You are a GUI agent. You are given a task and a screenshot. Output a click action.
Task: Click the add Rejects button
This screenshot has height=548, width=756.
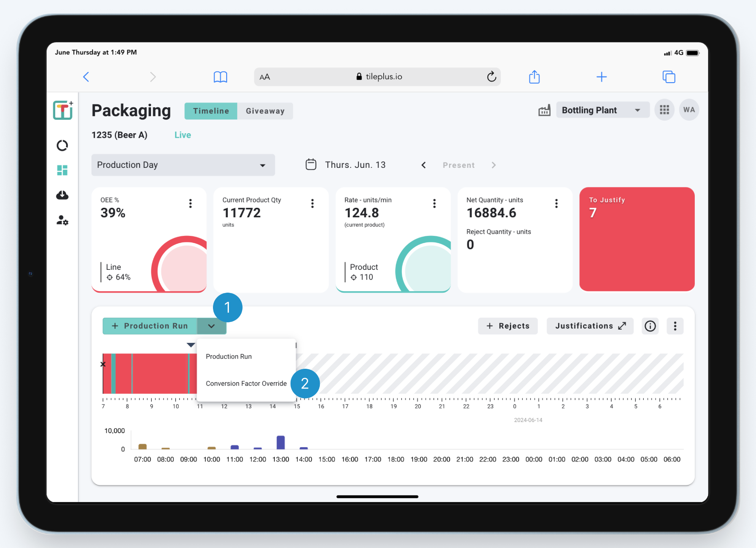508,326
